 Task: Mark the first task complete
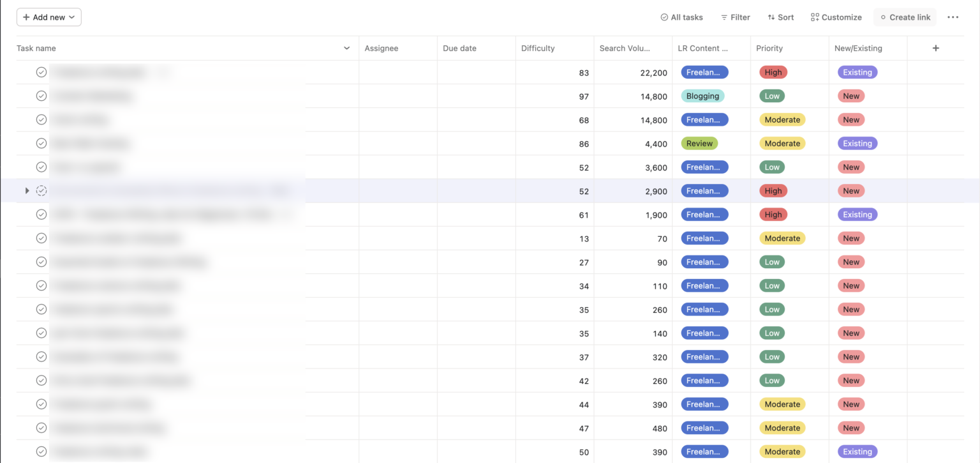(41, 72)
